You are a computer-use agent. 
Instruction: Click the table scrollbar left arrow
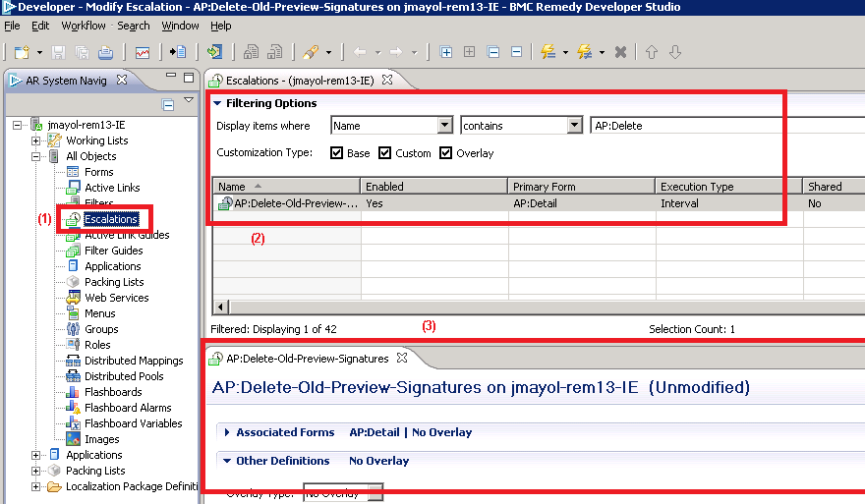[220, 308]
